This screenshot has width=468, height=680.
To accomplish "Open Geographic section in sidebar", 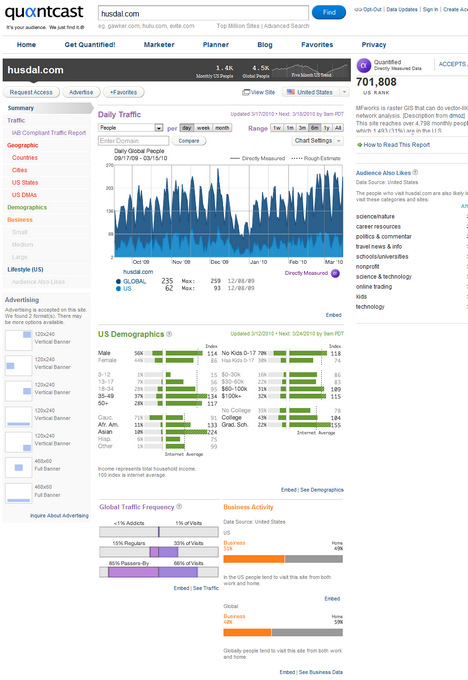I will (x=23, y=145).
